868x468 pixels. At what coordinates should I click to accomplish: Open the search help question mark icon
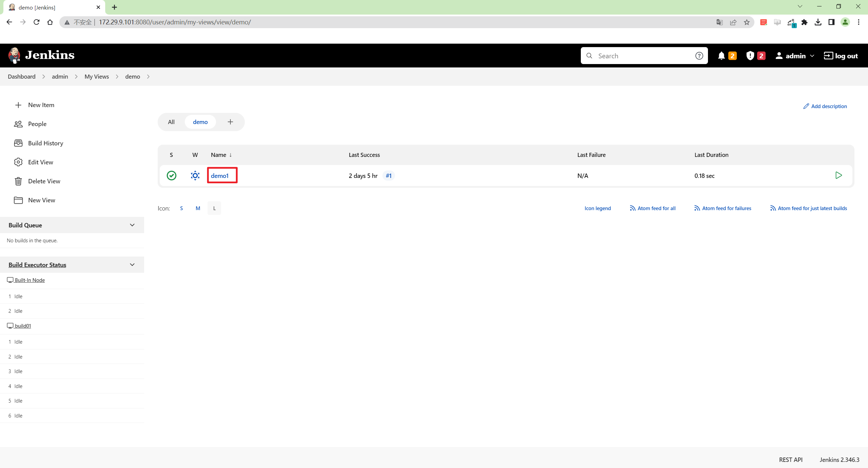pyautogui.click(x=699, y=56)
